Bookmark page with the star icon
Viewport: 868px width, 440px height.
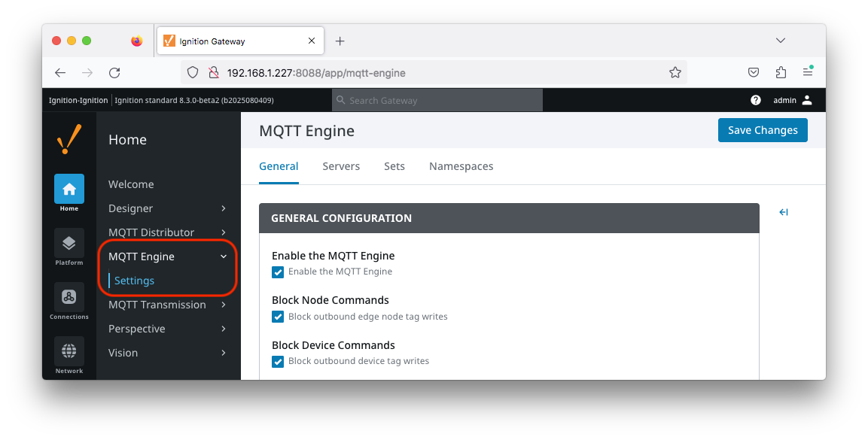tap(675, 72)
